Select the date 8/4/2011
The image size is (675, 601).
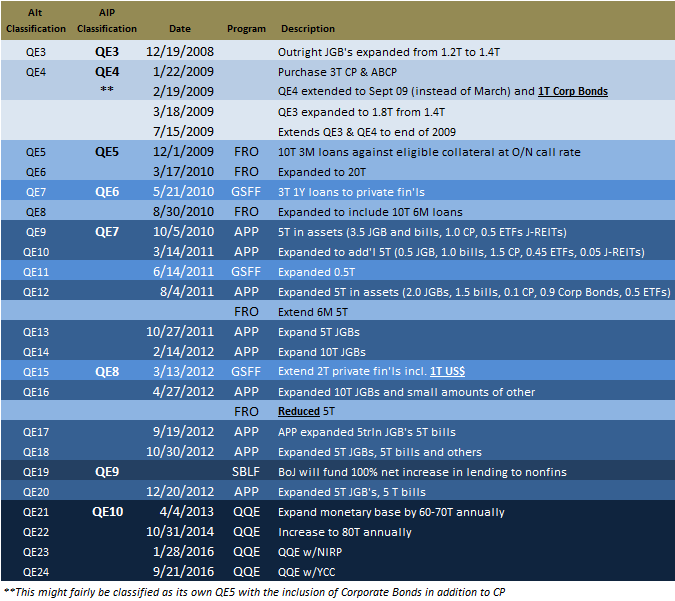point(187,291)
